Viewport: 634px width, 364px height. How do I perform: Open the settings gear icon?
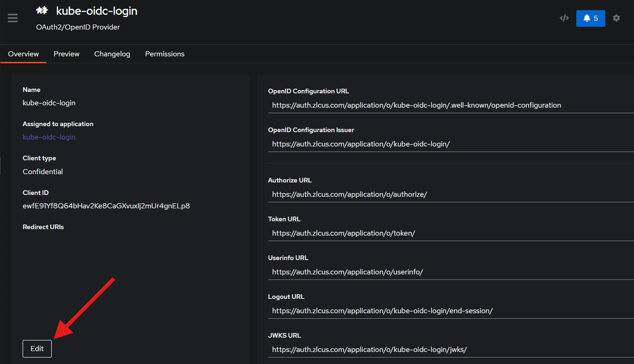pyautogui.click(x=616, y=18)
